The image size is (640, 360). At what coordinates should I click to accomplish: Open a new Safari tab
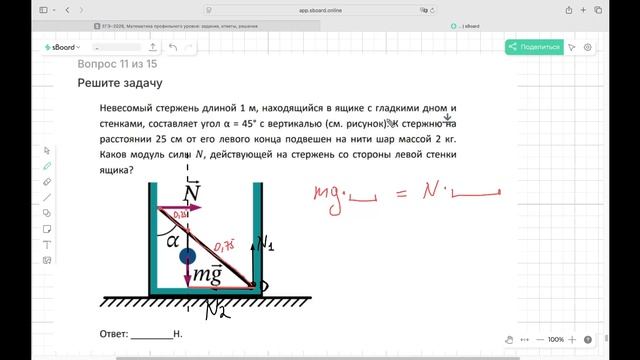pyautogui.click(x=583, y=10)
